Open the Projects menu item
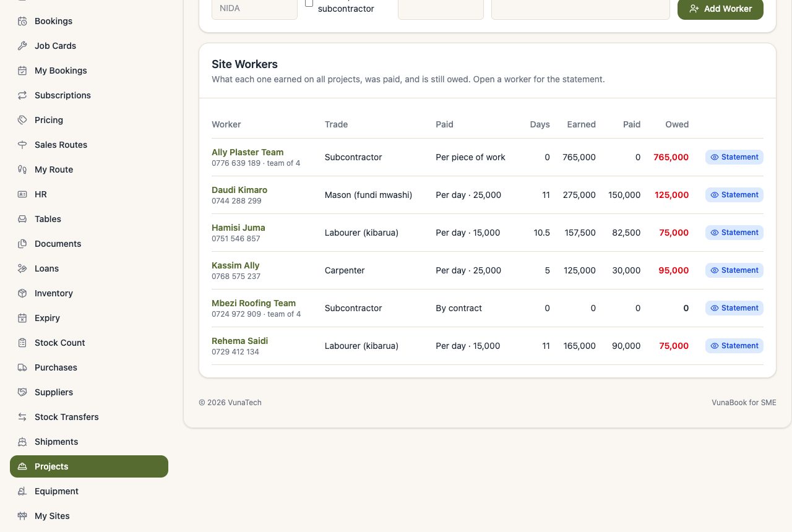The height and width of the screenshot is (532, 792). click(89, 466)
